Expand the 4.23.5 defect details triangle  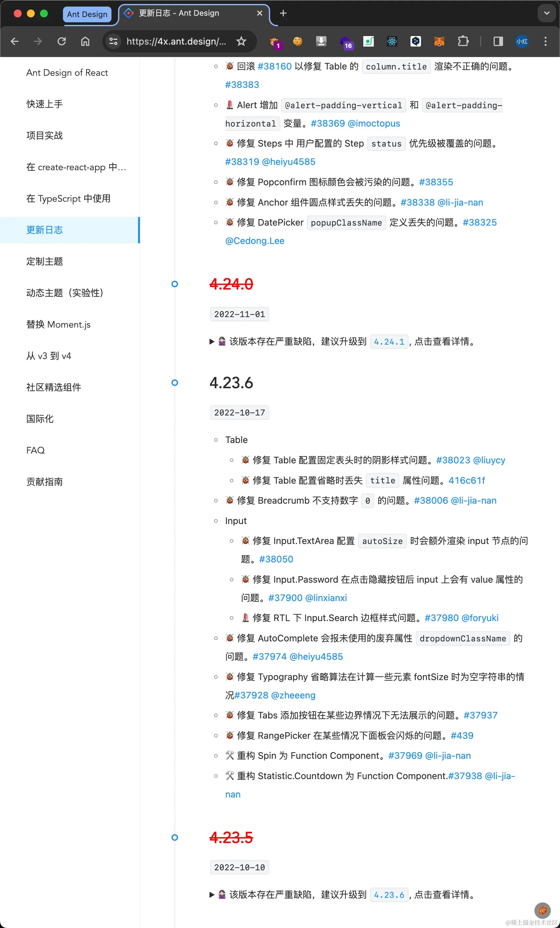point(212,895)
